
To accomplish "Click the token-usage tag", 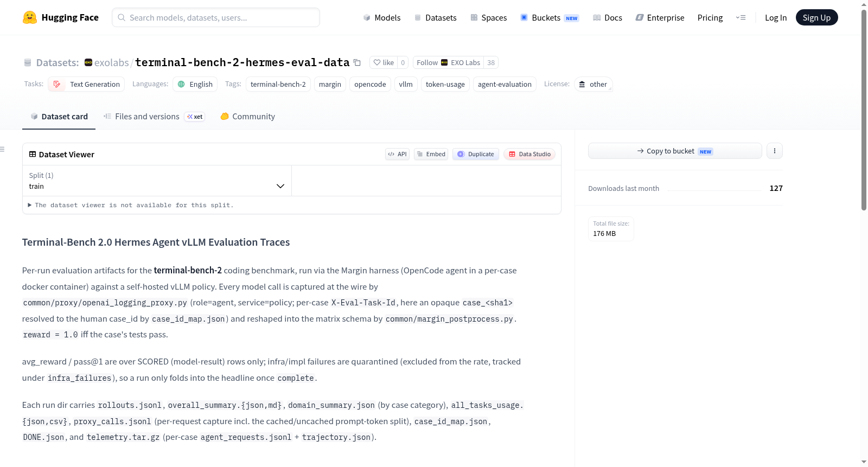I will [x=445, y=84].
